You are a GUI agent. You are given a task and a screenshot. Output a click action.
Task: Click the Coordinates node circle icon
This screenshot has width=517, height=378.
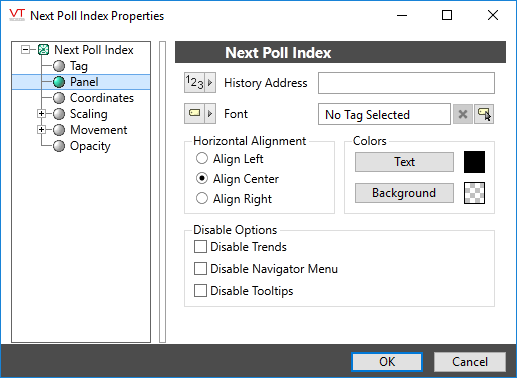click(59, 98)
